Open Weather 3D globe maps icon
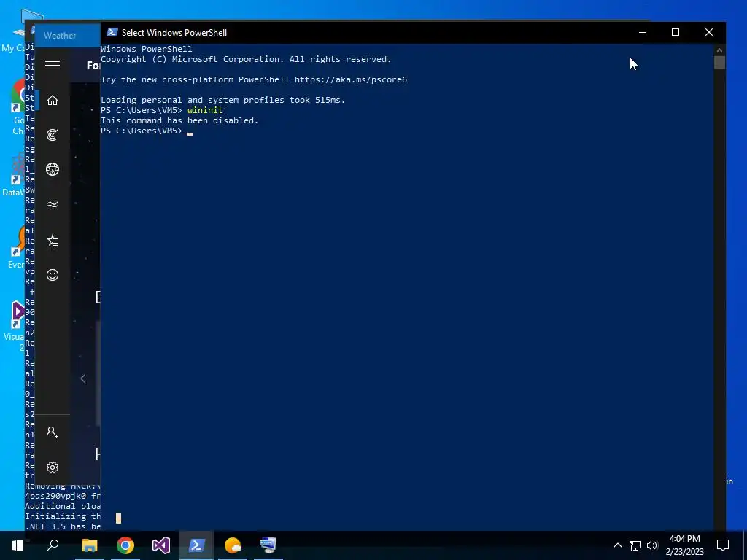Viewport: 747px width, 560px height. (53, 169)
